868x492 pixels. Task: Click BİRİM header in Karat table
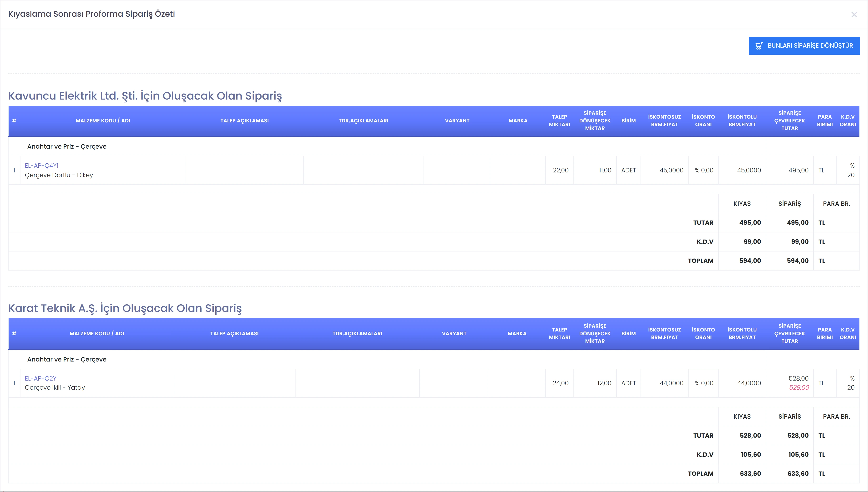(628, 334)
